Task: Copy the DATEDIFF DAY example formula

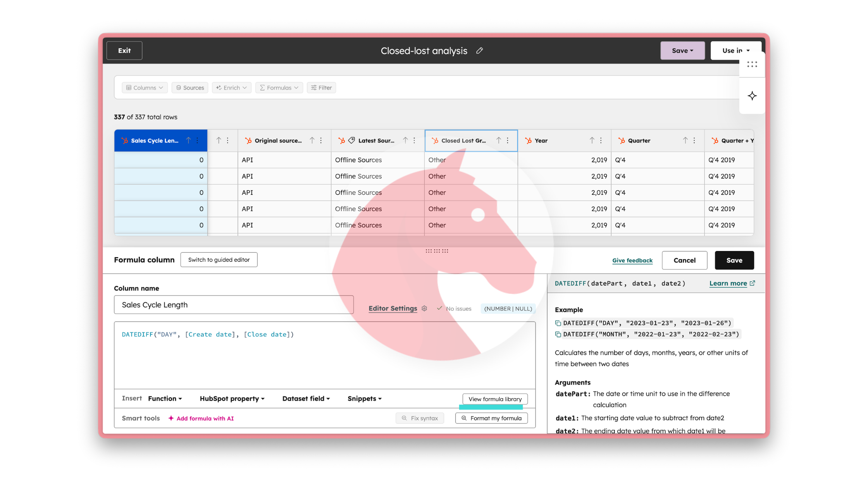Action: tap(558, 323)
